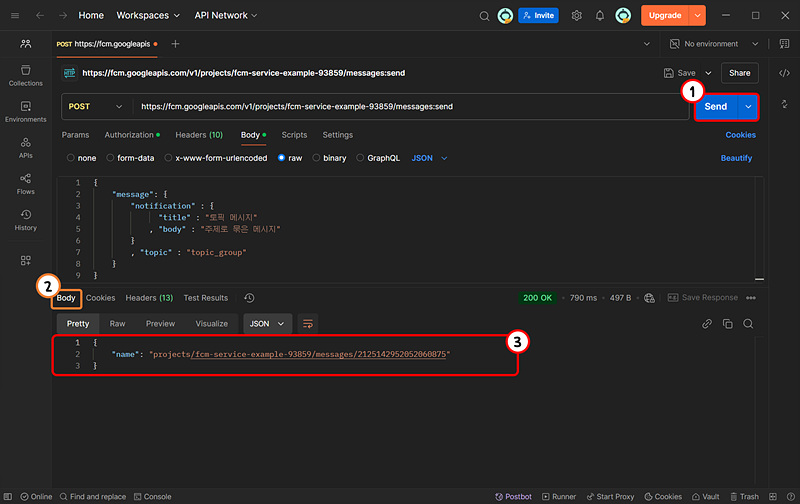
Task: Switch the response view to Preview
Action: pyautogui.click(x=160, y=324)
